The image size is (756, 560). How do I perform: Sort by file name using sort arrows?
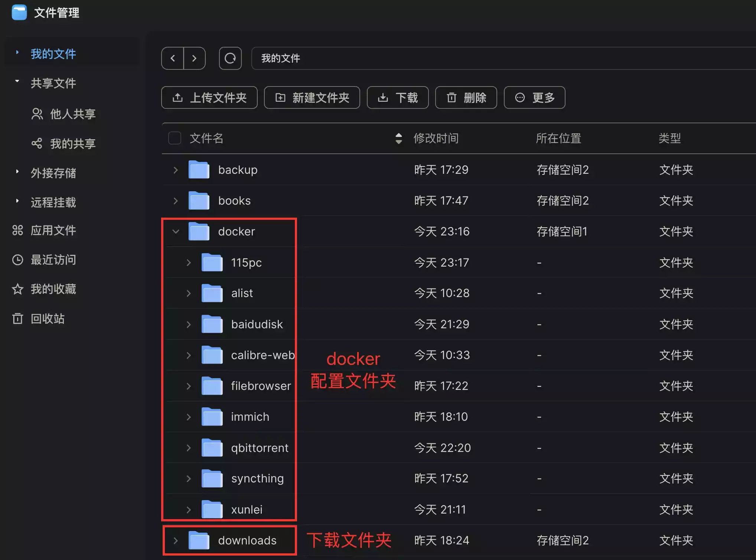click(398, 138)
